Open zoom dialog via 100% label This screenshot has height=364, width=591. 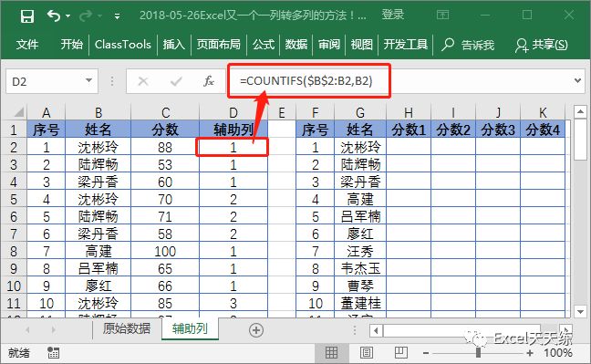(x=558, y=353)
